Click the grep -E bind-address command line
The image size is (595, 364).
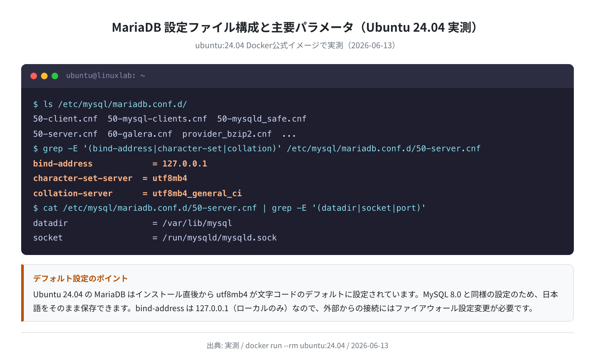click(x=257, y=149)
